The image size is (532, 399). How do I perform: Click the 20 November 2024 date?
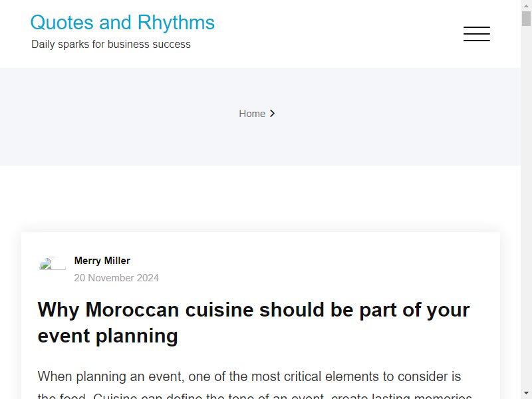coord(116,278)
